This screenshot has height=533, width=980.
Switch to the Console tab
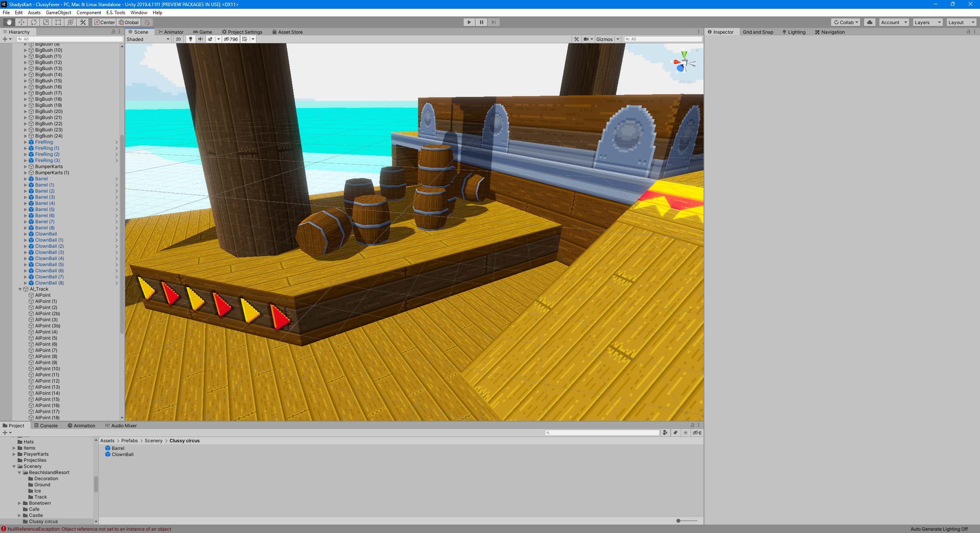[x=46, y=425]
